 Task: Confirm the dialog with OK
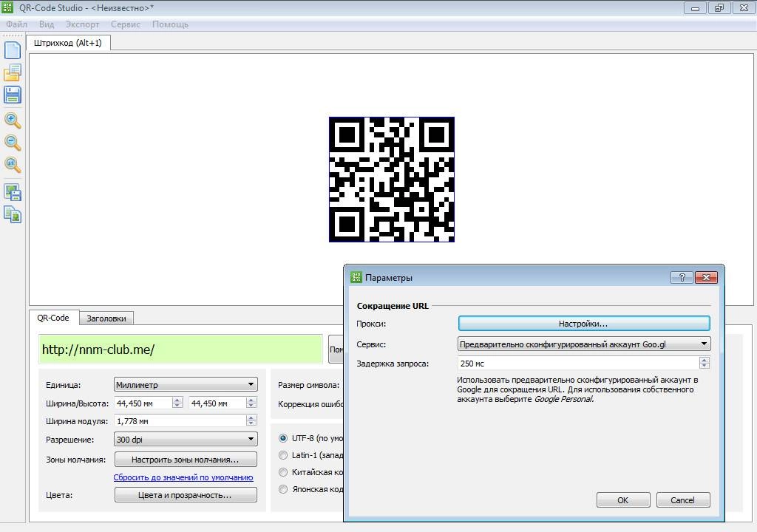coord(623,500)
